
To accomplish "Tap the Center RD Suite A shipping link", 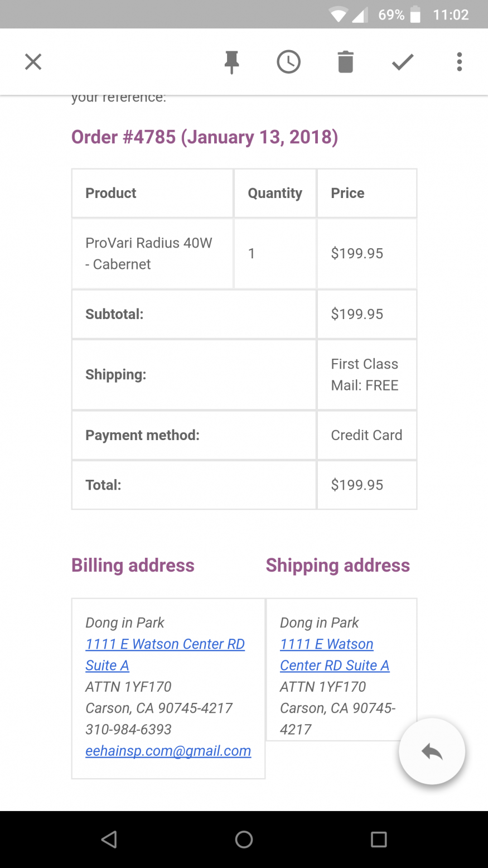I will pyautogui.click(x=335, y=666).
